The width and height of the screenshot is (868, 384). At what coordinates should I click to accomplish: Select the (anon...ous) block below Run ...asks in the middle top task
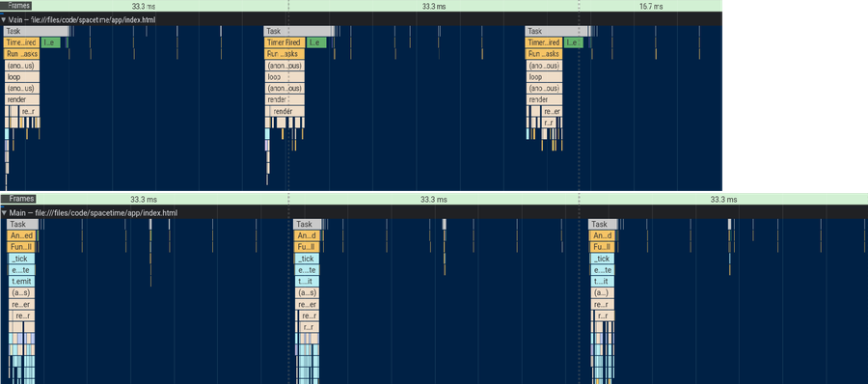point(285,66)
